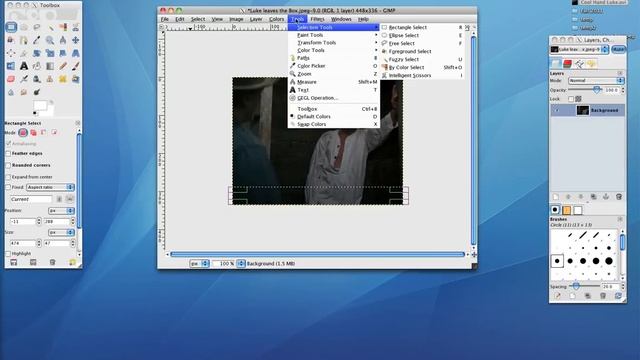The width and height of the screenshot is (640, 360).
Task: Select the Clone stamp tool in Toolbox
Action: click(50, 79)
